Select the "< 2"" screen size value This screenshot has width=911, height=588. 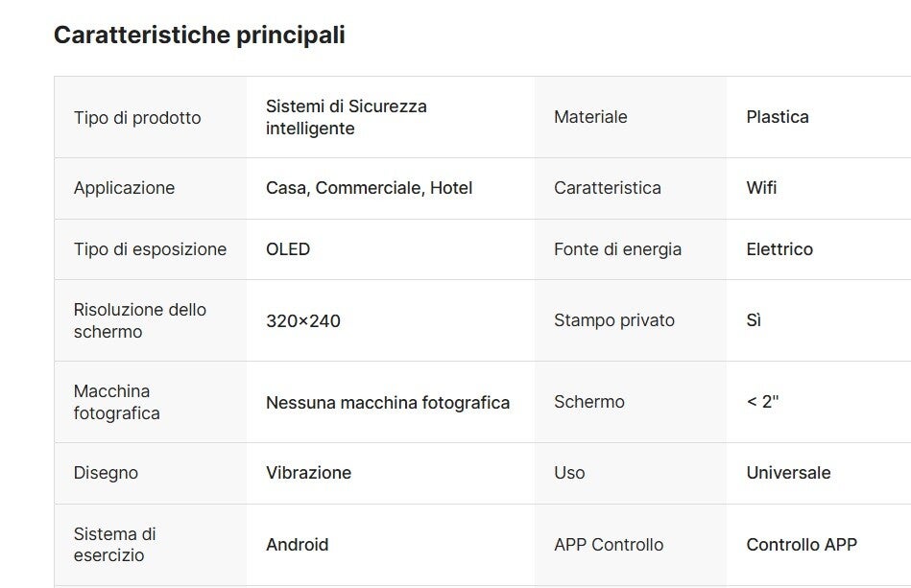[x=762, y=402]
